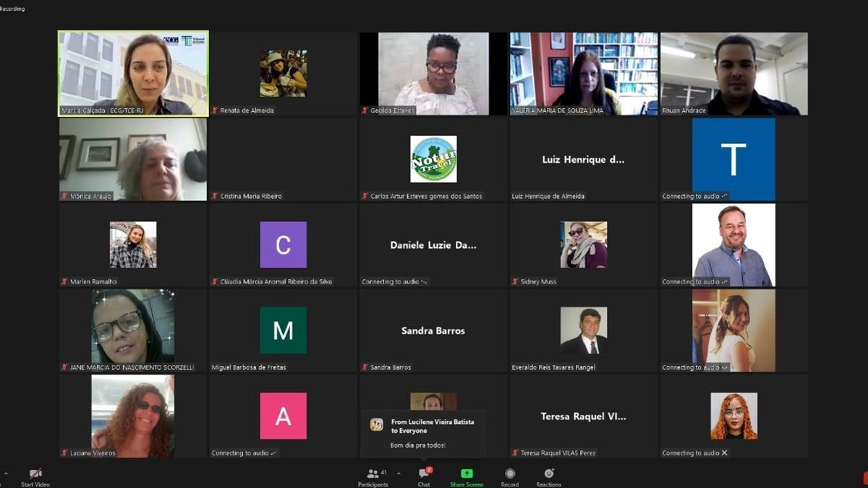This screenshot has height=488, width=868.
Task: Select the Luiz Henrique de Almeida tile
Action: click(x=583, y=159)
